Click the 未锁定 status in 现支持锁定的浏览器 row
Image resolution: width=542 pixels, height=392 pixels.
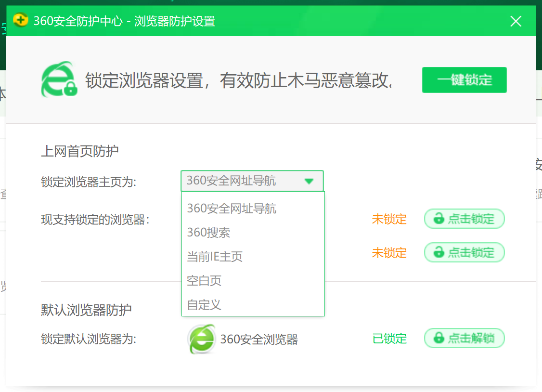(389, 219)
